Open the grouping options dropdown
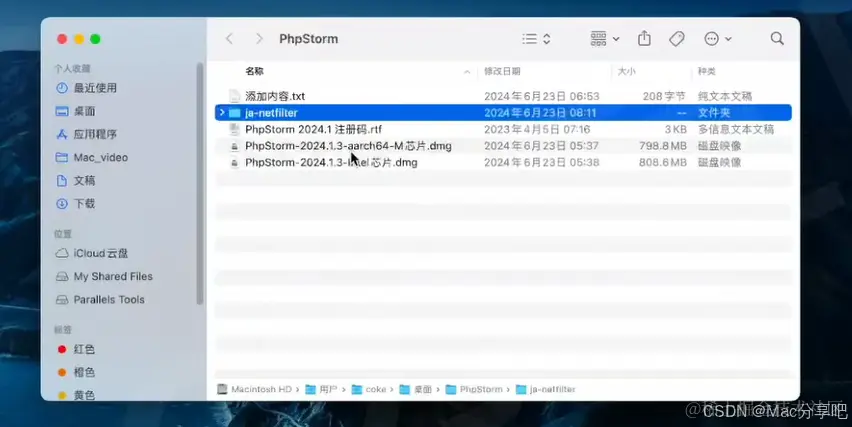The image size is (852, 427). coord(605,39)
